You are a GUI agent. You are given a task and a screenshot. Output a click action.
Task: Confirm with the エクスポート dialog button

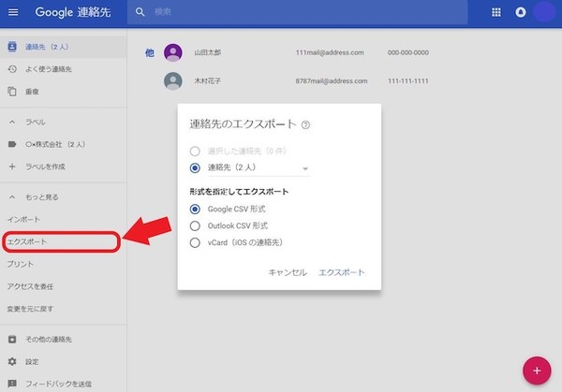341,272
